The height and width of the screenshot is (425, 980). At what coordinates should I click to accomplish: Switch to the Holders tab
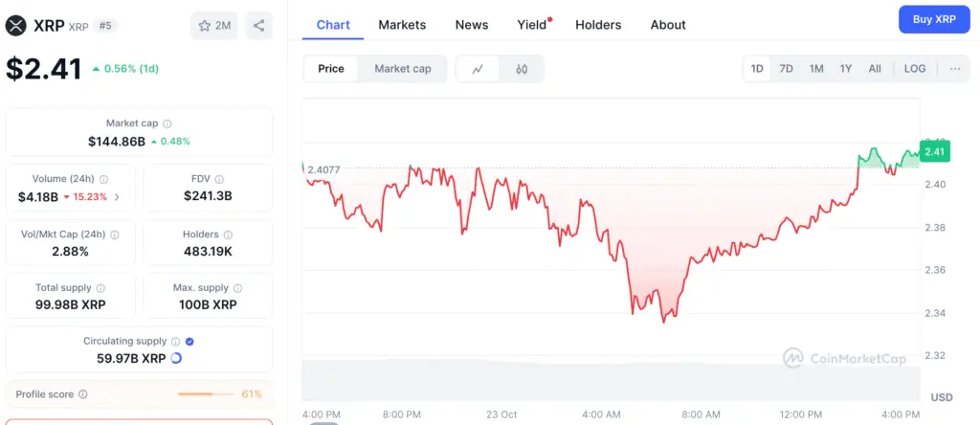pos(598,25)
